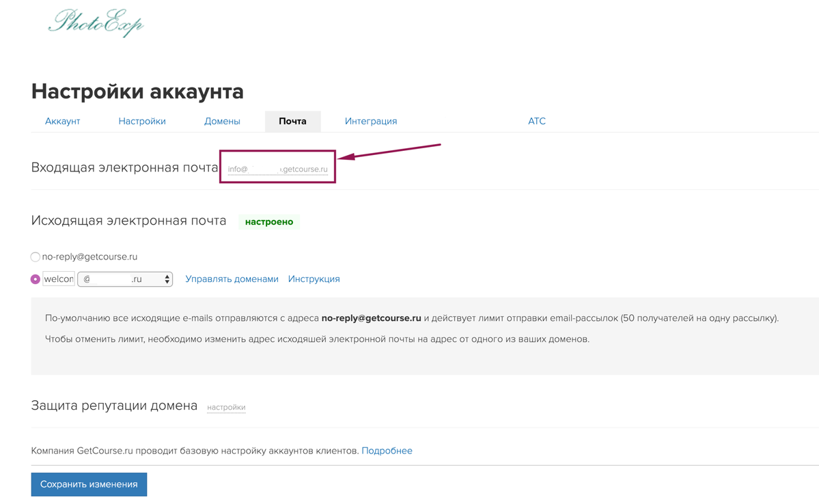Click the настроено status badge
The width and height of the screenshot is (819, 504).
pos(269,221)
